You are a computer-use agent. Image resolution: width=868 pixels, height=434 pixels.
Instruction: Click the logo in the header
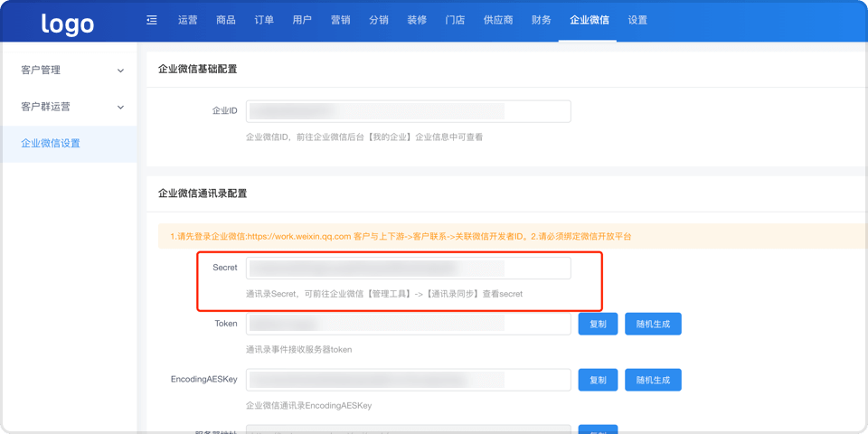coord(68,24)
